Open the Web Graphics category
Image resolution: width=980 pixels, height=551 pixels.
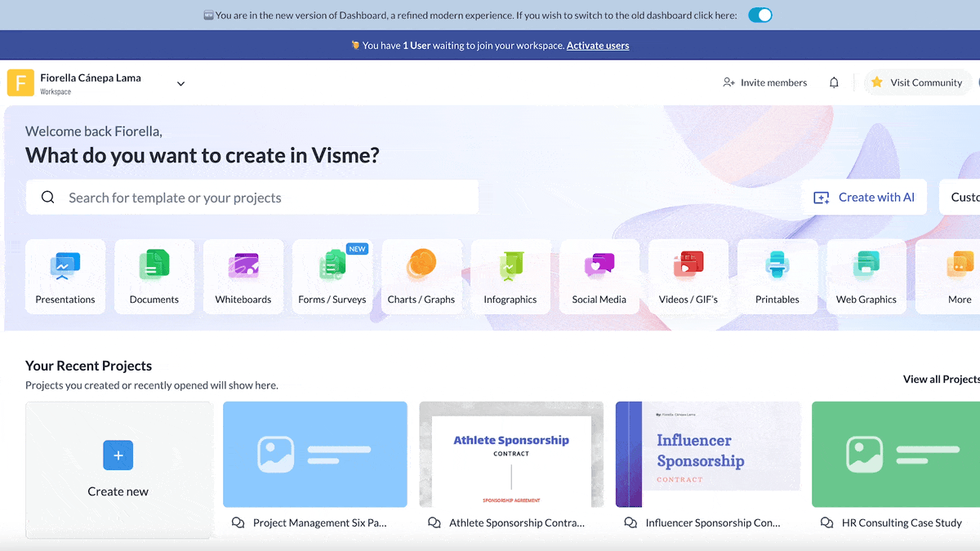866,277
